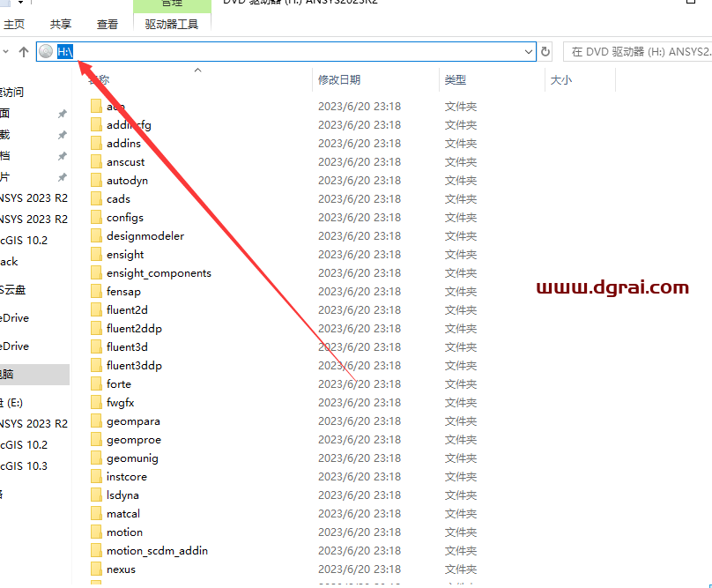The width and height of the screenshot is (712, 588).
Task: Select the ensight_components folder icon
Action: click(x=96, y=272)
